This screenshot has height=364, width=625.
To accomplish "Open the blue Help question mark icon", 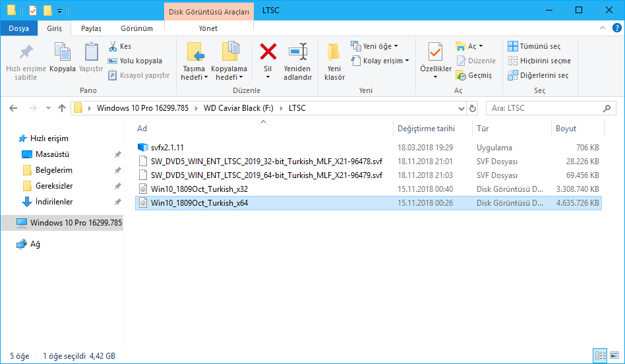I will coord(616,28).
